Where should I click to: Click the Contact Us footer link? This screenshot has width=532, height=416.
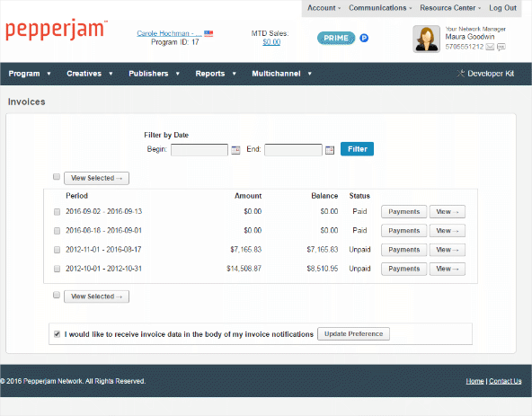coord(505,381)
